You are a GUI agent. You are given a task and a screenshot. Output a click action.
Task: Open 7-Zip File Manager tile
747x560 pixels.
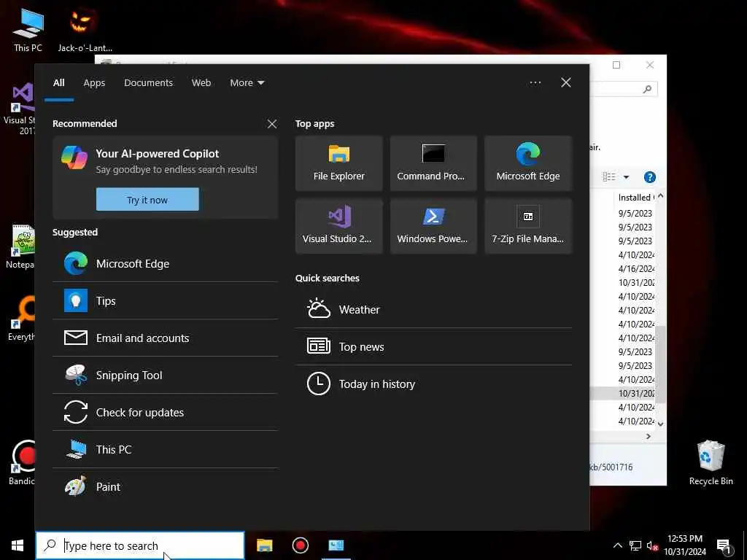(528, 226)
